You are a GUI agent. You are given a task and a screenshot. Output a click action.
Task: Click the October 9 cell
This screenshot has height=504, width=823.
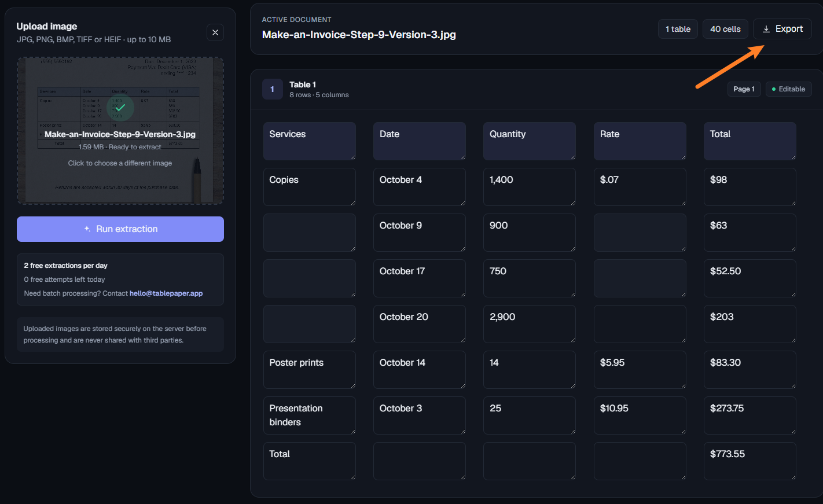coord(420,233)
